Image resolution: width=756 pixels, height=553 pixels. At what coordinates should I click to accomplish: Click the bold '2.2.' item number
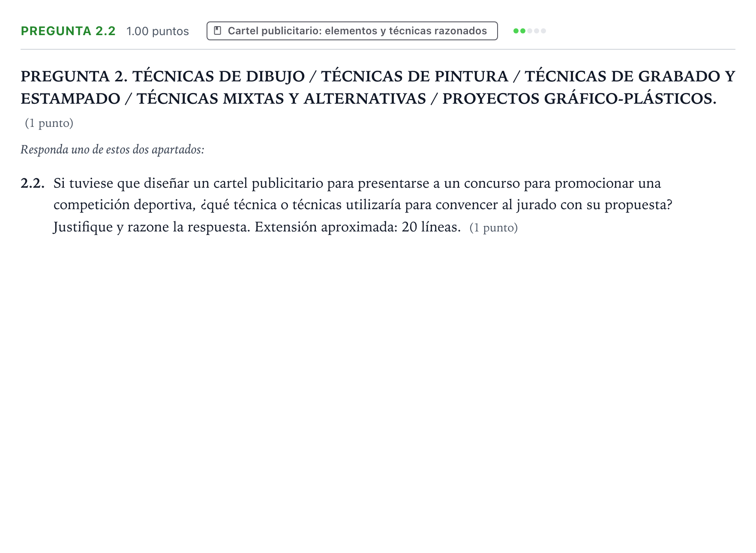coord(33,183)
